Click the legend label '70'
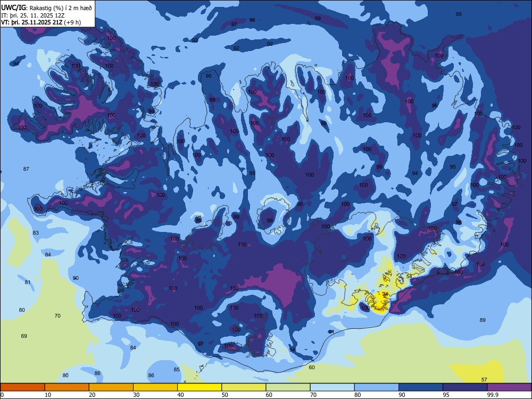 [x=313, y=395]
